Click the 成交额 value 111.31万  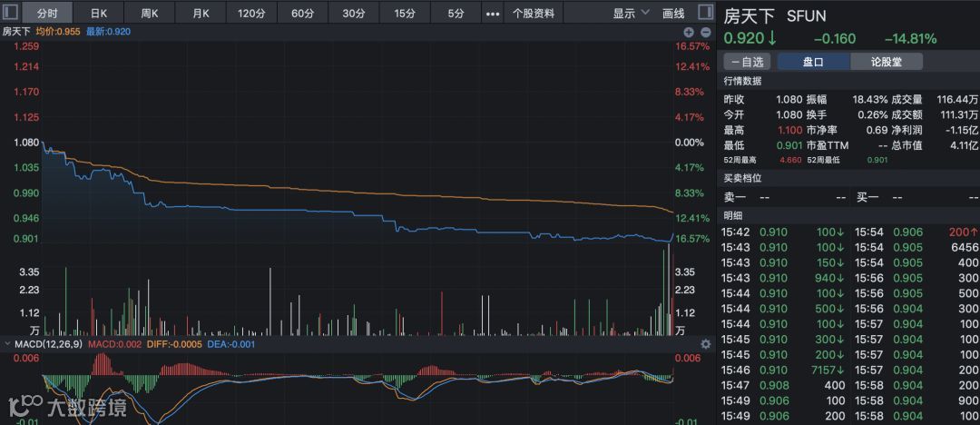tap(957, 114)
